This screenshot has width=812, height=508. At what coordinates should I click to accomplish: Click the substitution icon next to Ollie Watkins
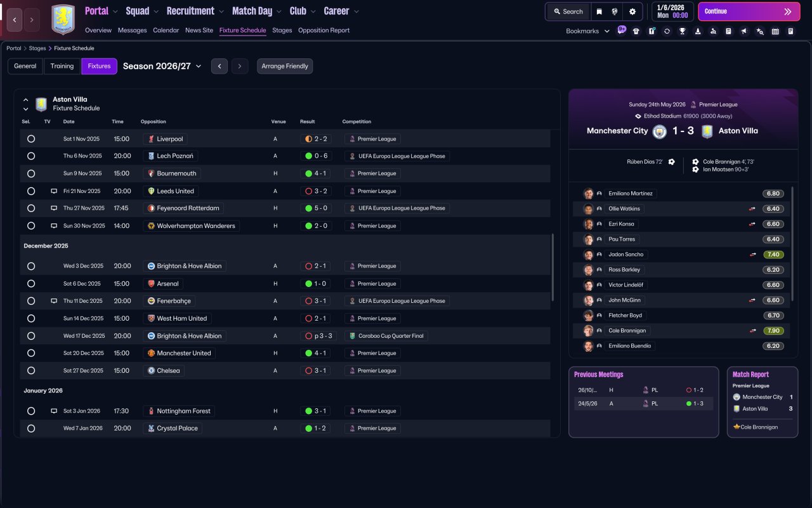(753, 209)
